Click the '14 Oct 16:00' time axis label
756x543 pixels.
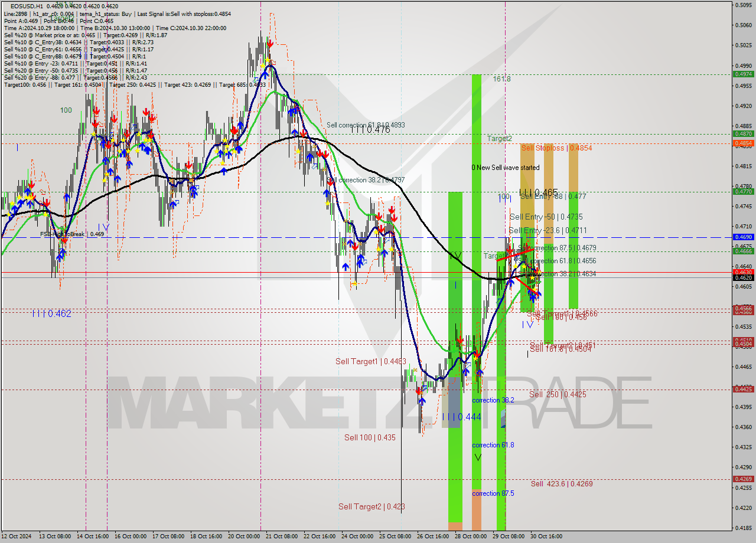[93, 537]
